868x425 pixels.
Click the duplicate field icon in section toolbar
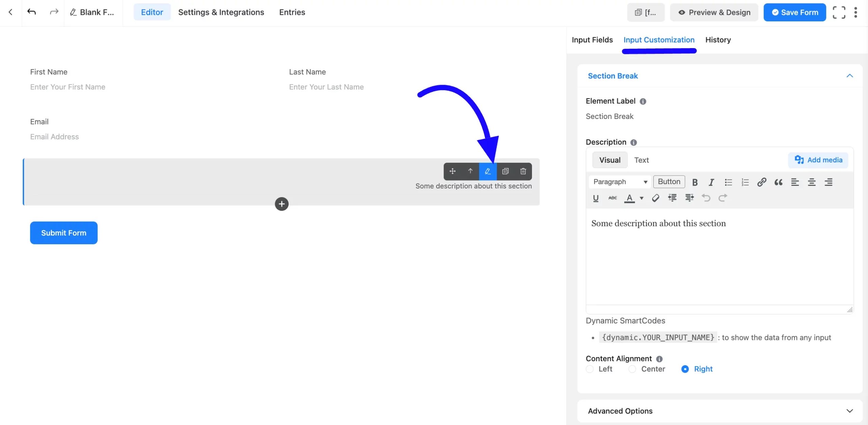(x=505, y=171)
